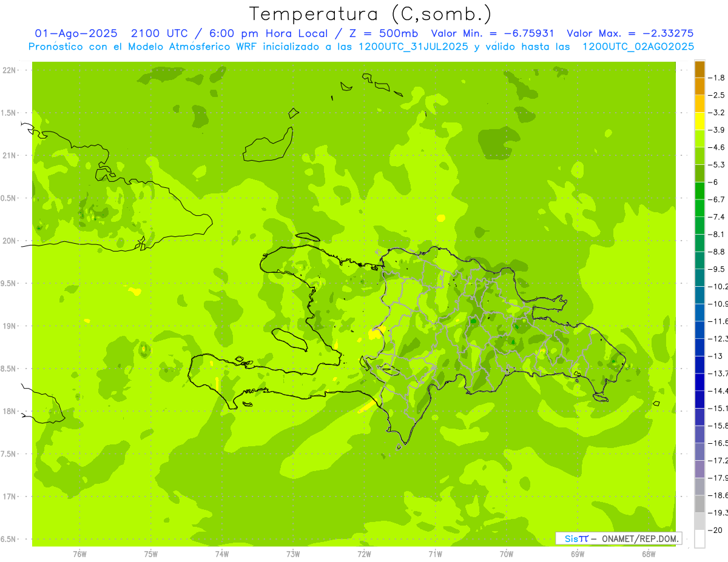
Task: Click the chart title "Temperatura (C,somb.)"
Action: coord(370,14)
